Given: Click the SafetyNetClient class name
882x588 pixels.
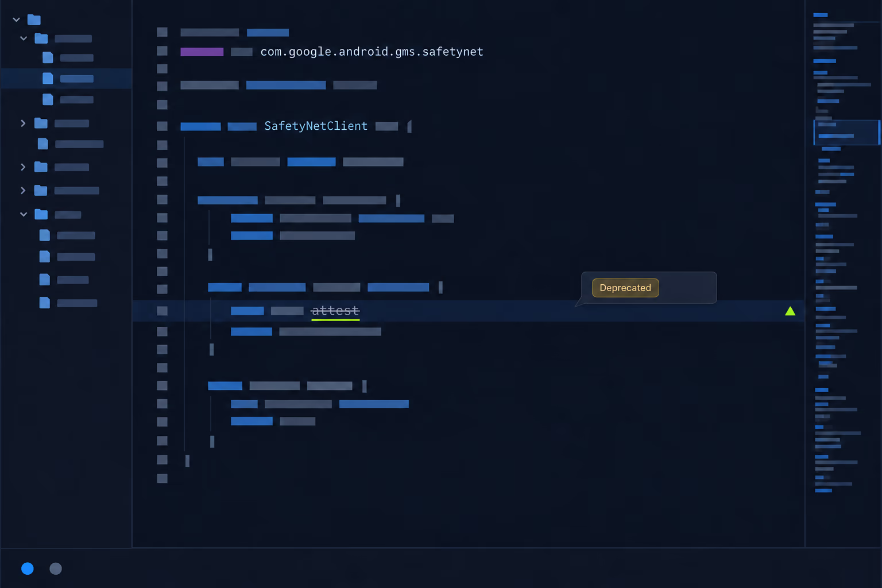Looking at the screenshot, I should pyautogui.click(x=316, y=126).
